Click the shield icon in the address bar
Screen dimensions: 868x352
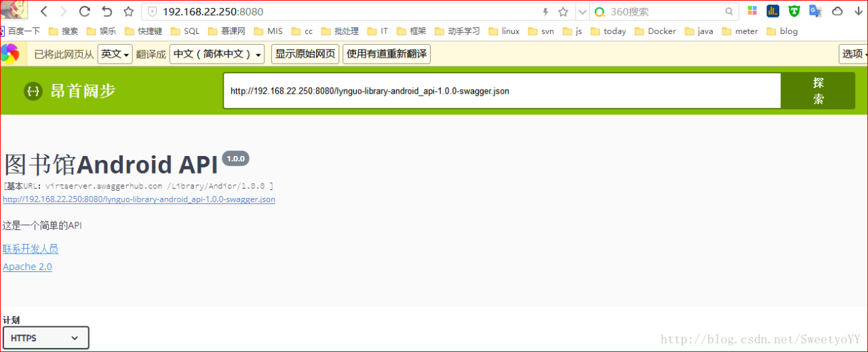pyautogui.click(x=152, y=12)
